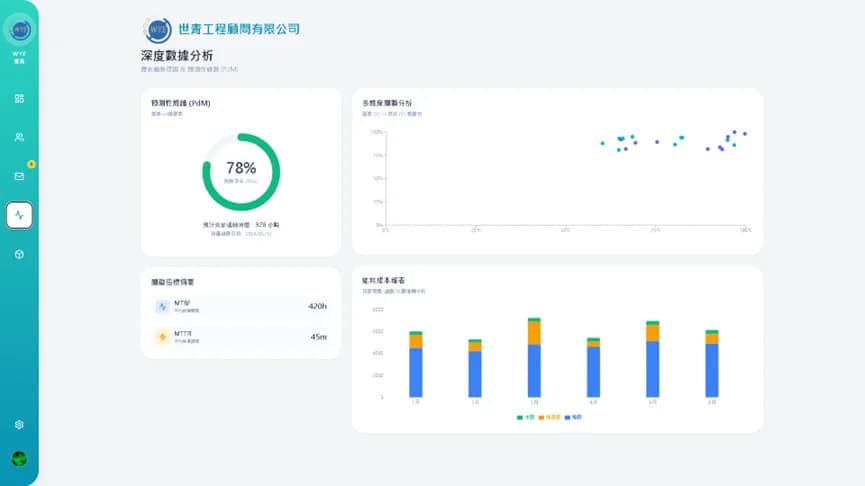
Task: Toggle the blue legend series in the bar chart
Action: [x=573, y=418]
